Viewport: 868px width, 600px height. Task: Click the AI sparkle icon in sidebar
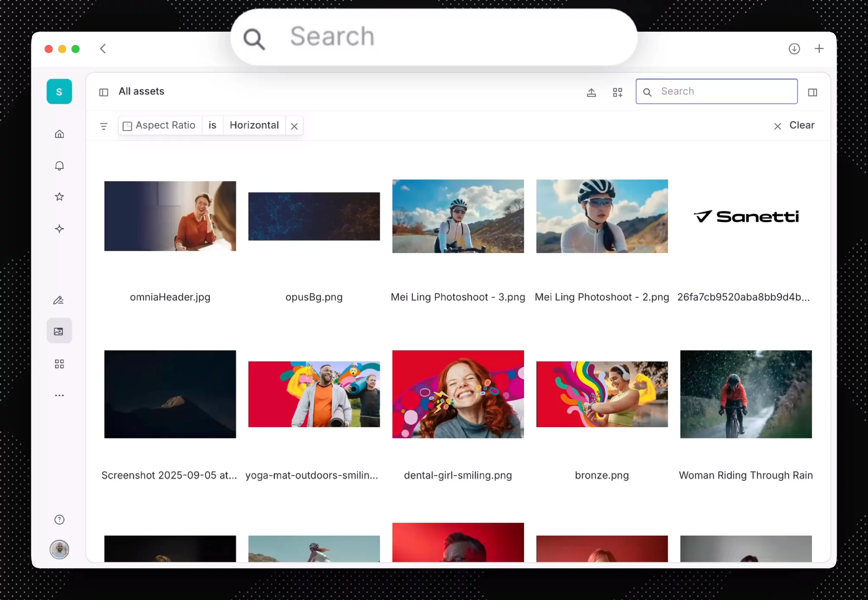[x=59, y=229]
